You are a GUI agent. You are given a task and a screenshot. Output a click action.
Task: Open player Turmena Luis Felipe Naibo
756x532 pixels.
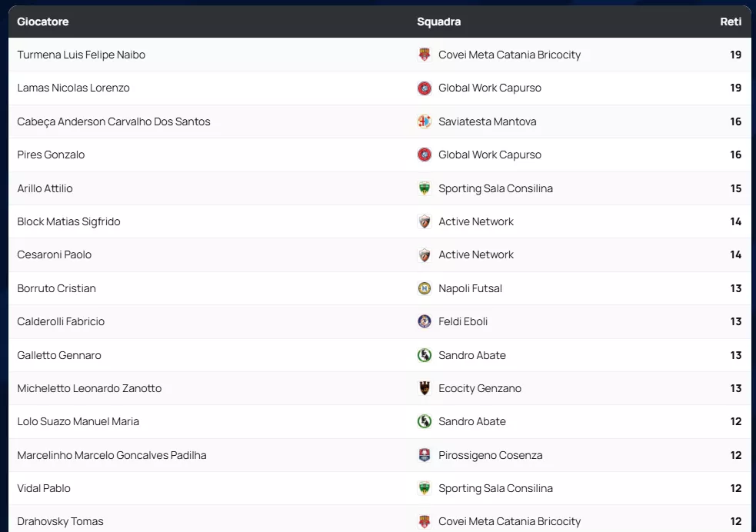(82, 55)
